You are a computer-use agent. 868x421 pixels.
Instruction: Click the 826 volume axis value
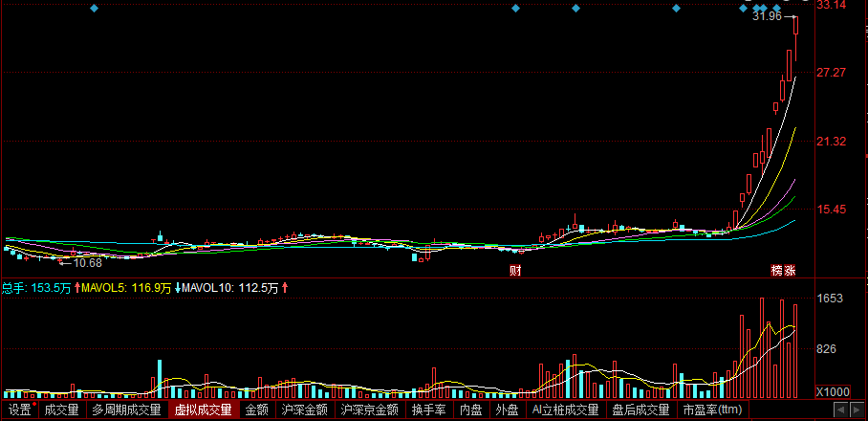tap(827, 349)
